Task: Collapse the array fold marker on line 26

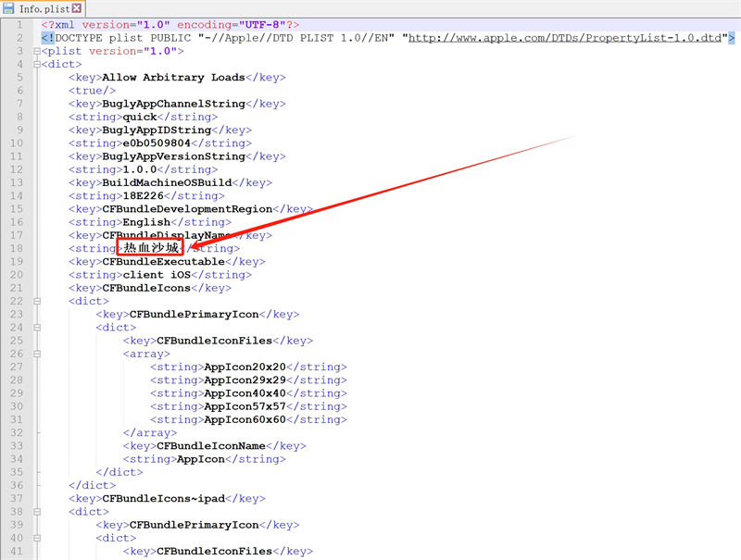Action: coord(37,355)
